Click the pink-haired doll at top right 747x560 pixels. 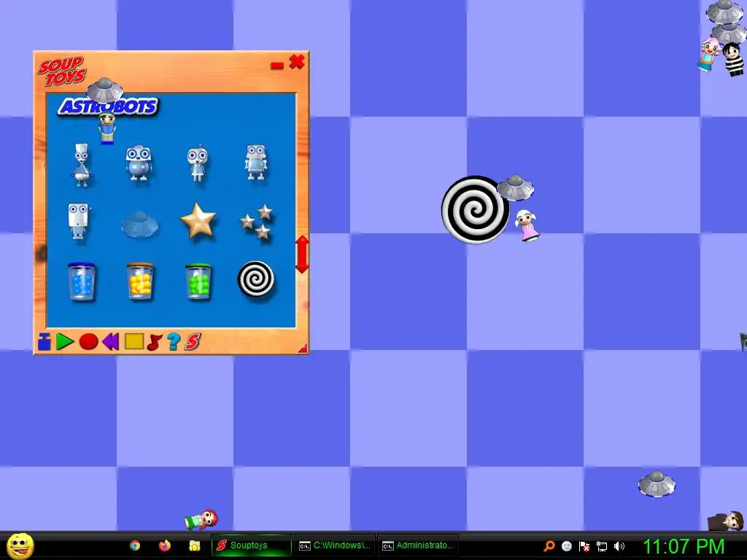point(709,54)
